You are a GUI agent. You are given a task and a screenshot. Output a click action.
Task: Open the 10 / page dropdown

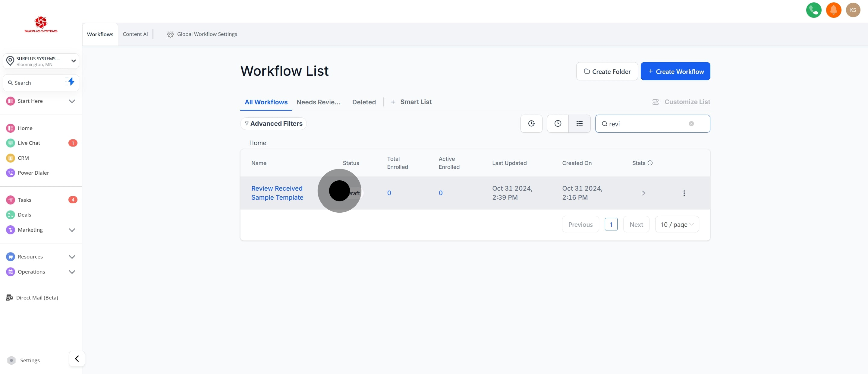click(x=677, y=224)
